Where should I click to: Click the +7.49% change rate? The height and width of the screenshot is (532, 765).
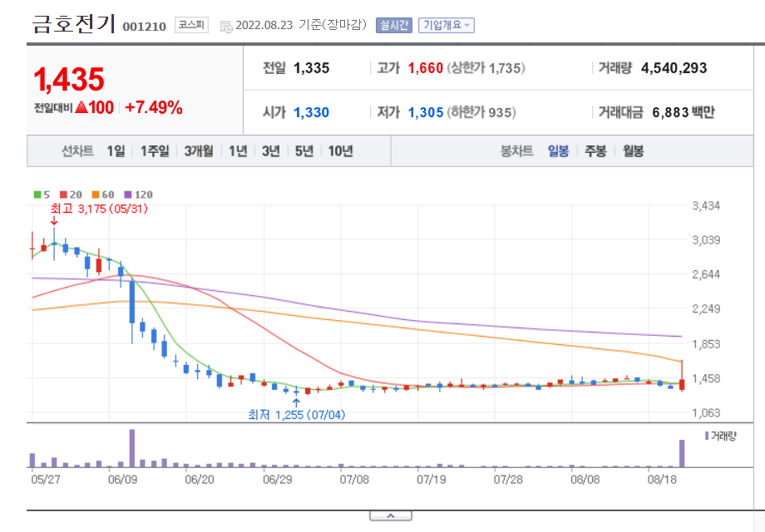click(x=154, y=107)
